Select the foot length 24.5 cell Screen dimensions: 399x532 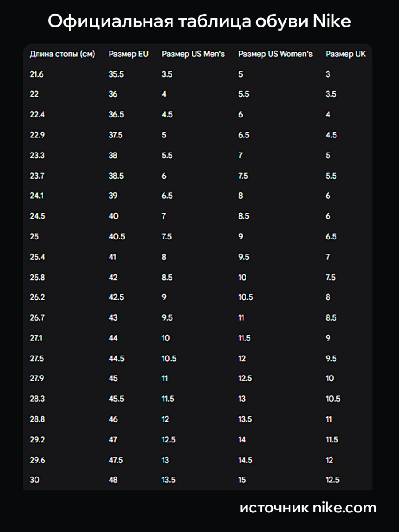tap(37, 216)
